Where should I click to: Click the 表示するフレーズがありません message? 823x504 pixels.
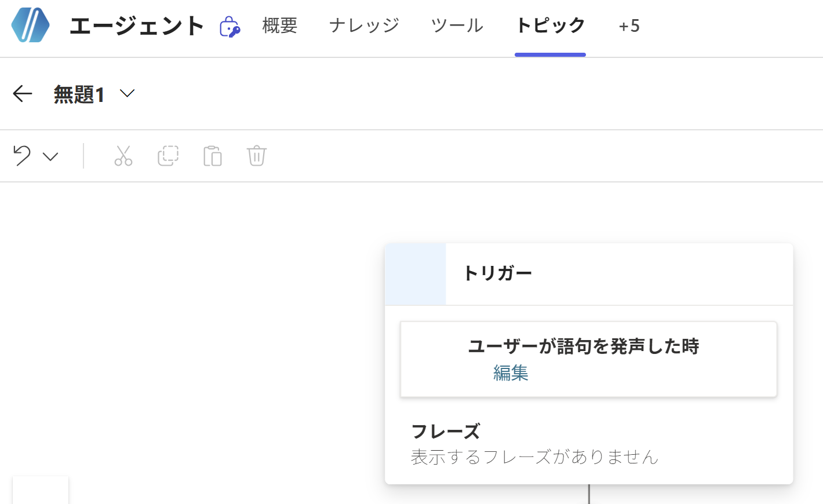(x=535, y=456)
